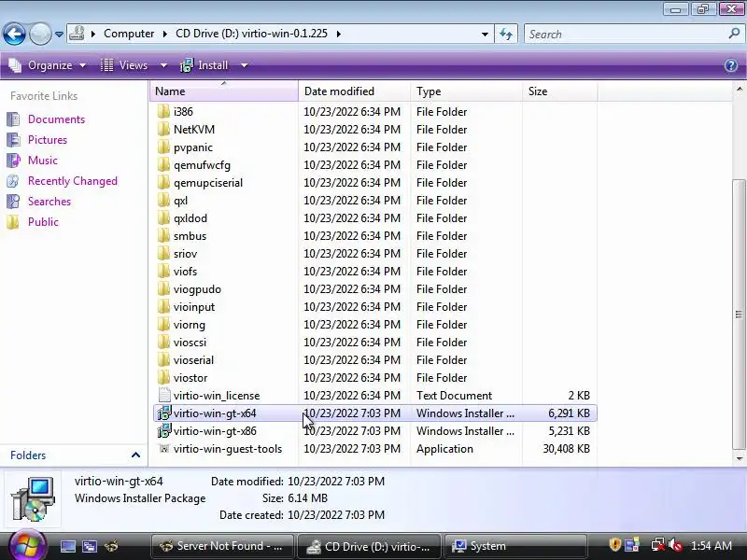Sort by the Size column header
This screenshot has height=560, width=747.
pos(559,91)
